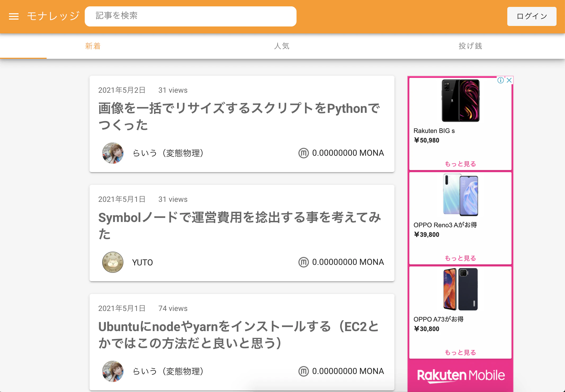
Task: Click the 2021年5月2日 date text
Action: (122, 90)
